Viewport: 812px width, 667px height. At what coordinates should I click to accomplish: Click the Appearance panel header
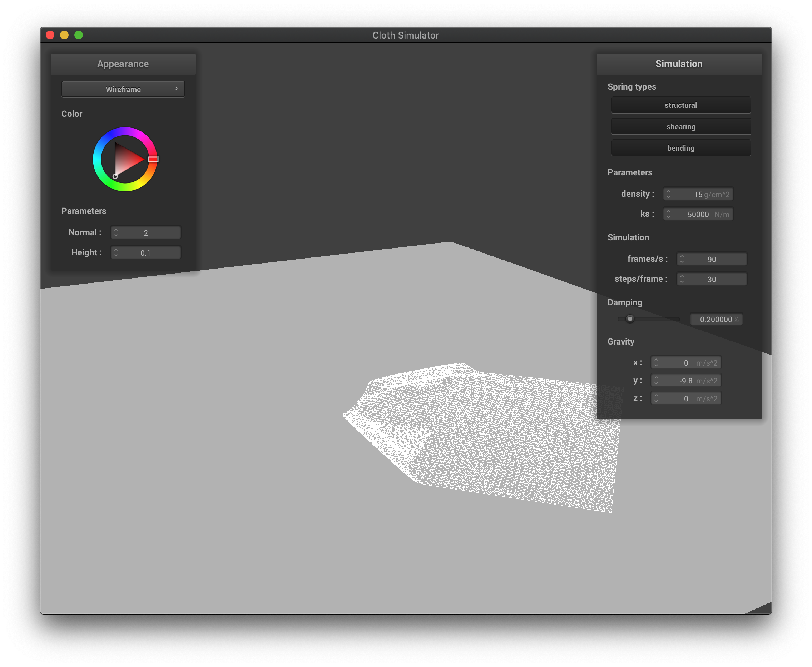coord(123,64)
